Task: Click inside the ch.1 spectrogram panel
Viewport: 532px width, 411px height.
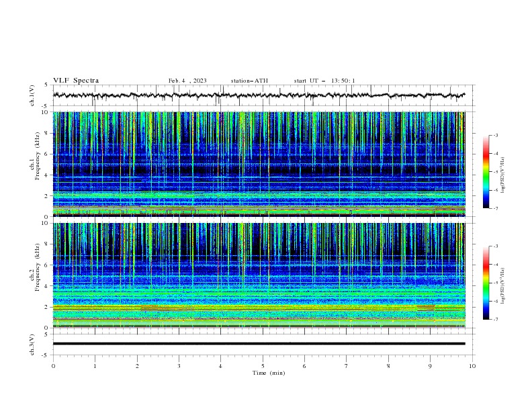Action: coord(259,164)
